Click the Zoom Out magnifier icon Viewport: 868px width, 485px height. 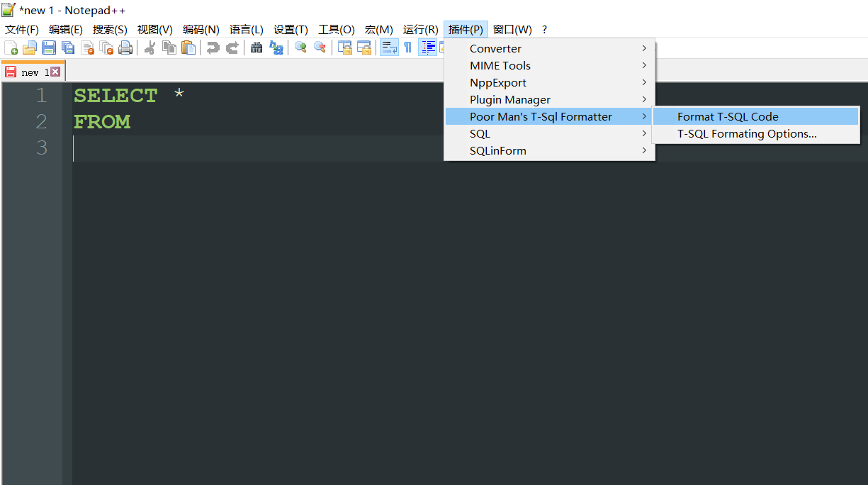click(320, 48)
